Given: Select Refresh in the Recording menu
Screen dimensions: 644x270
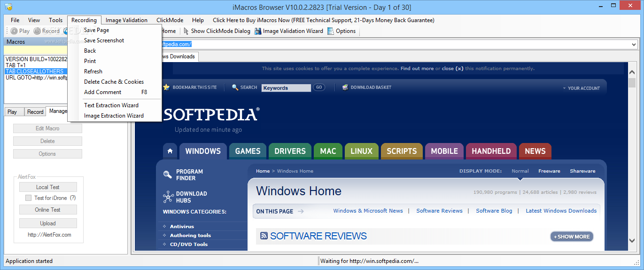Looking at the screenshot, I should click(x=115, y=71).
